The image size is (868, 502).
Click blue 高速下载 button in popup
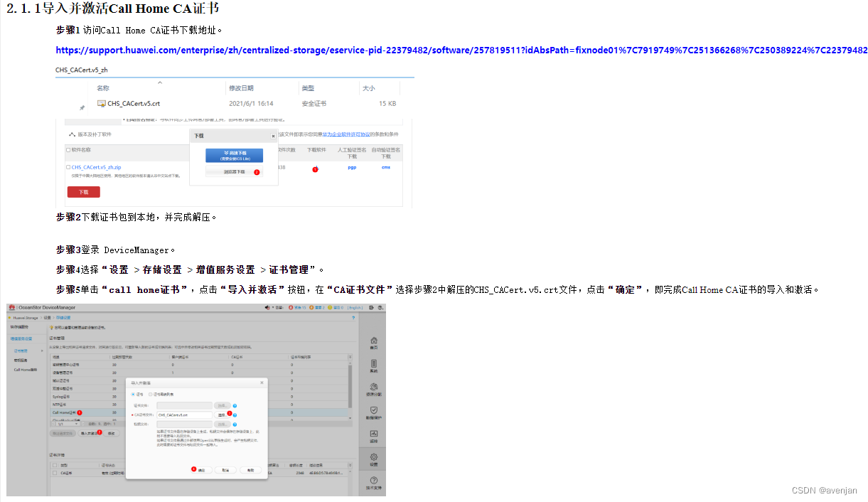click(234, 155)
